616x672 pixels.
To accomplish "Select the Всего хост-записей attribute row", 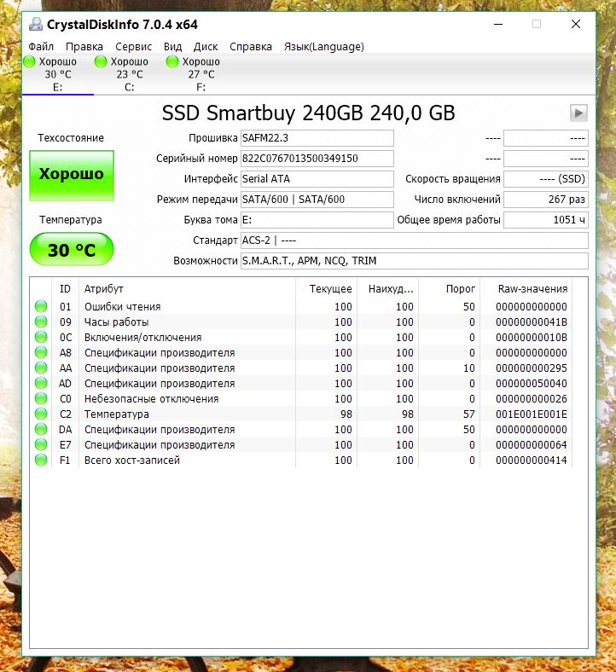I will pyautogui.click(x=301, y=460).
